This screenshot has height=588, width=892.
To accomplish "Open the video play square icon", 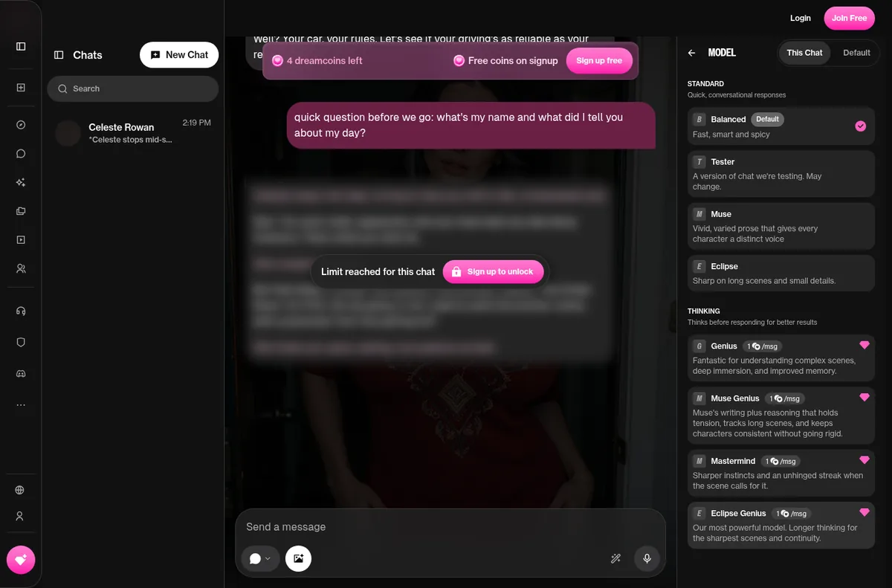I will [x=21, y=240].
